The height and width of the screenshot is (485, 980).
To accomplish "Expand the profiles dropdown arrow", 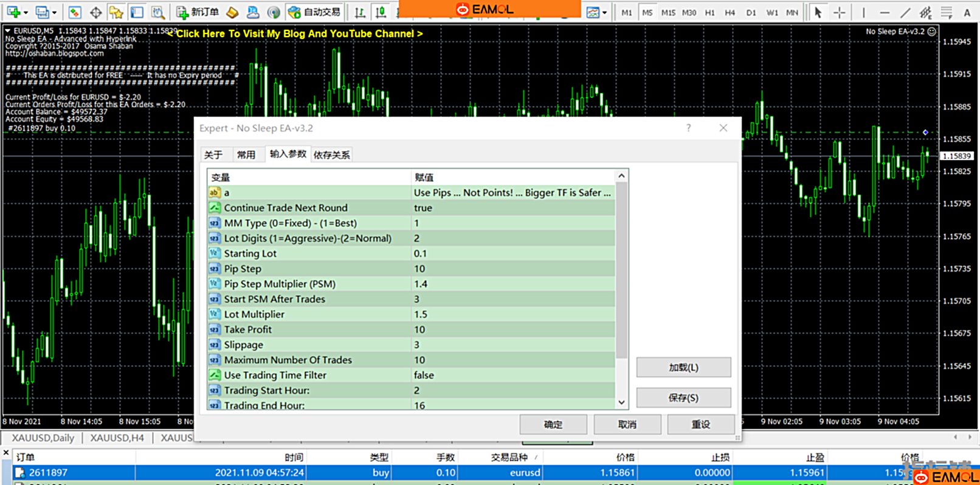I will [54, 12].
